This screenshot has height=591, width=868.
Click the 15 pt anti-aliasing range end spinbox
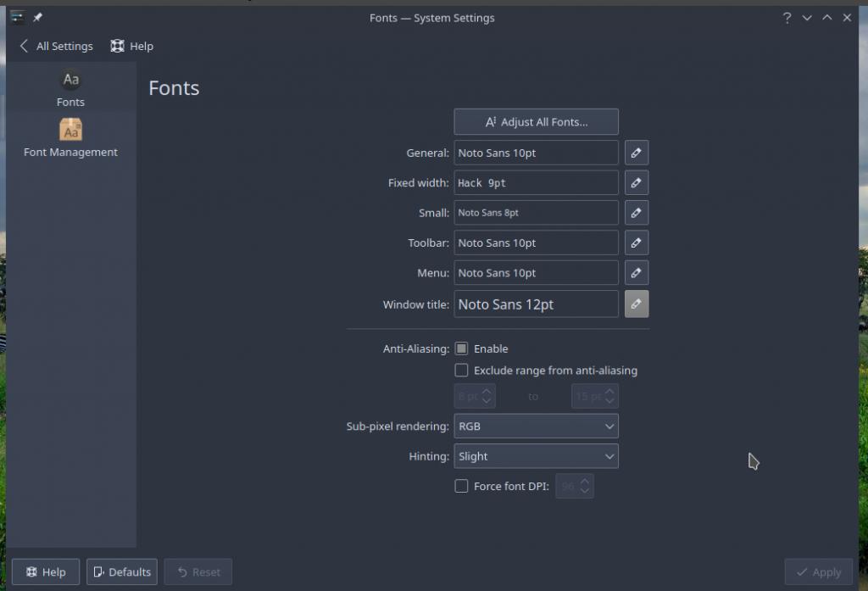pyautogui.click(x=594, y=396)
